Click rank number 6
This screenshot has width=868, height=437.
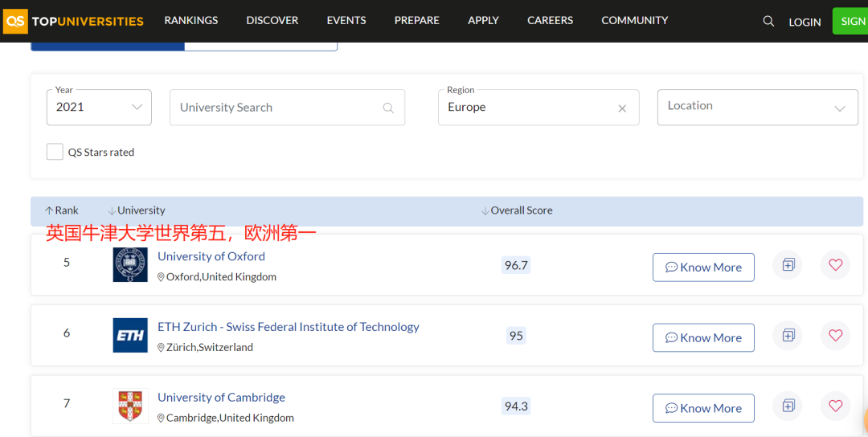tap(67, 333)
